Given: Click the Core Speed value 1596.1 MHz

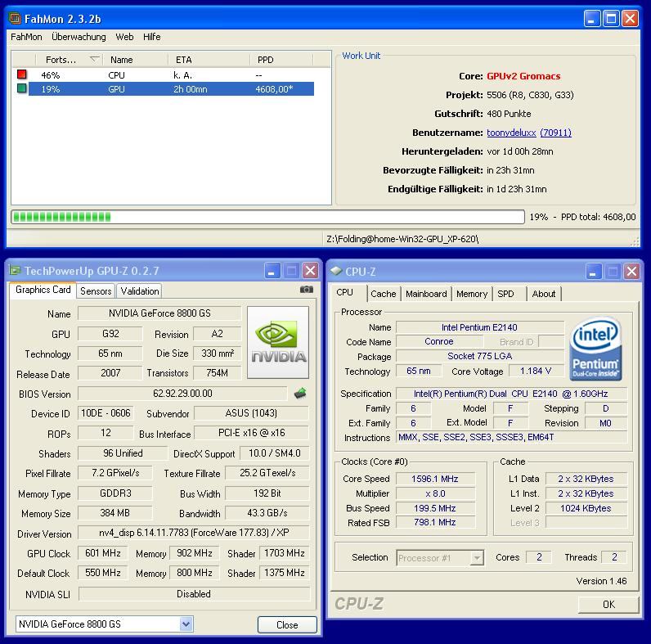Looking at the screenshot, I should pyautogui.click(x=435, y=479).
